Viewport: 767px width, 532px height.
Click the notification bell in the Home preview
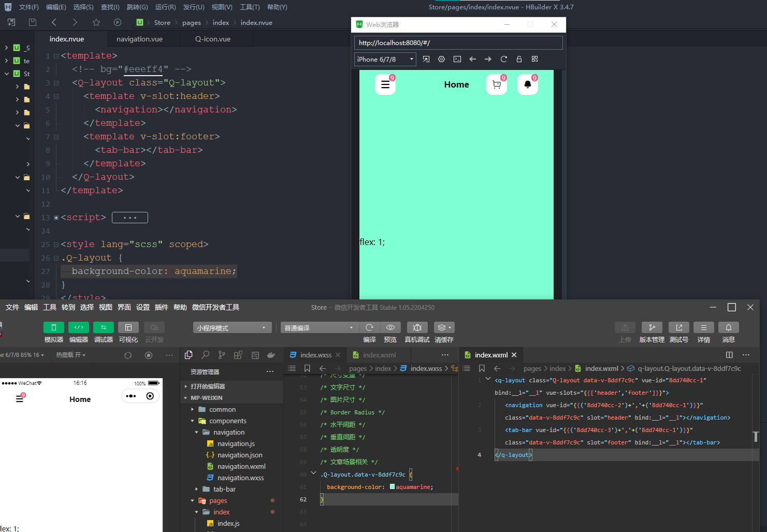coord(528,84)
